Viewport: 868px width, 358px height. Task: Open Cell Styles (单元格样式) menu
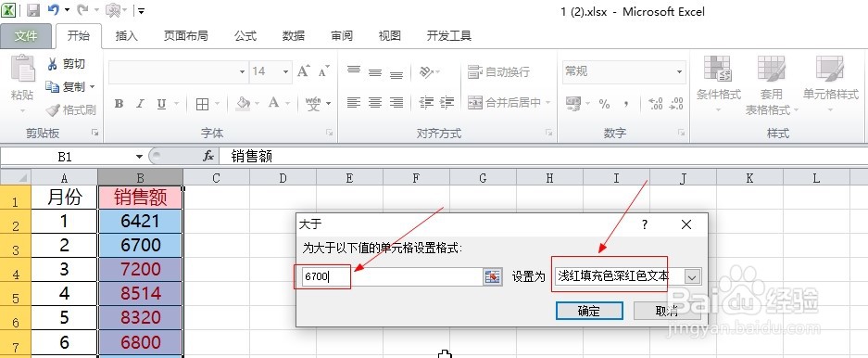(x=830, y=84)
